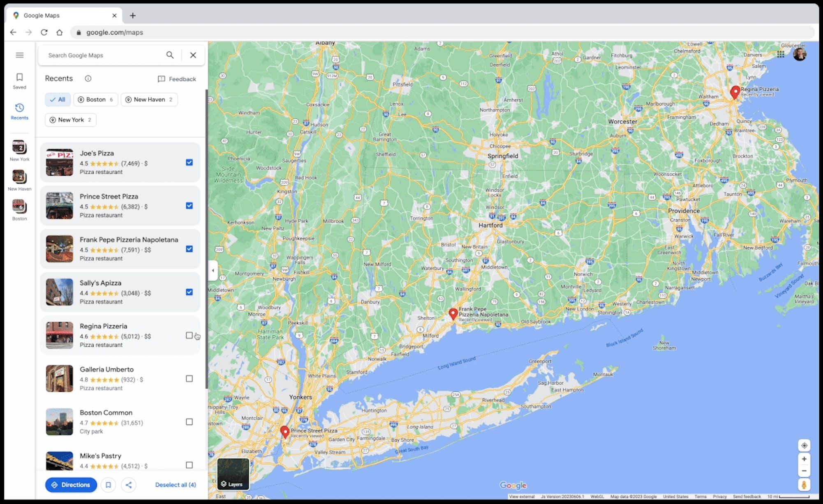Zoom out the map with minus

coord(804,471)
